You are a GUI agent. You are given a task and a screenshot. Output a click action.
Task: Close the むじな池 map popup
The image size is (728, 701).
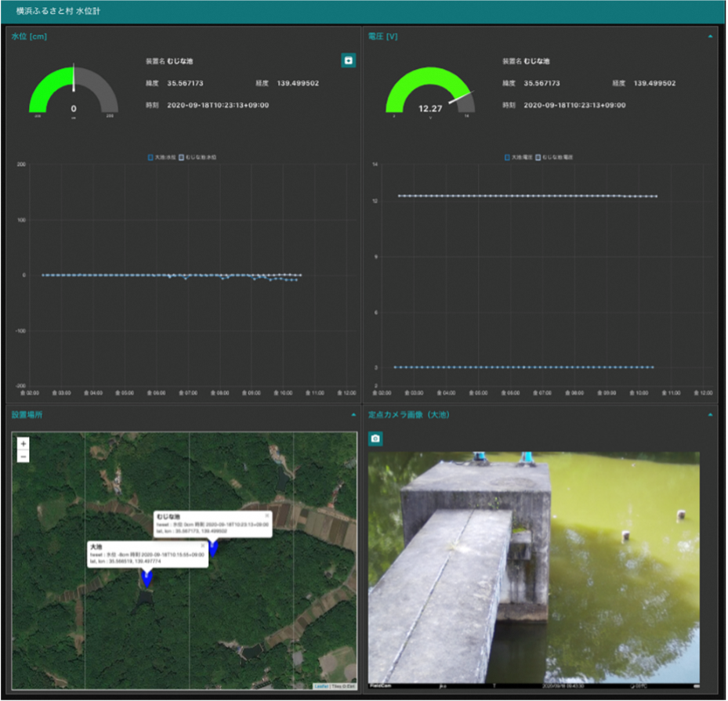coord(267,515)
